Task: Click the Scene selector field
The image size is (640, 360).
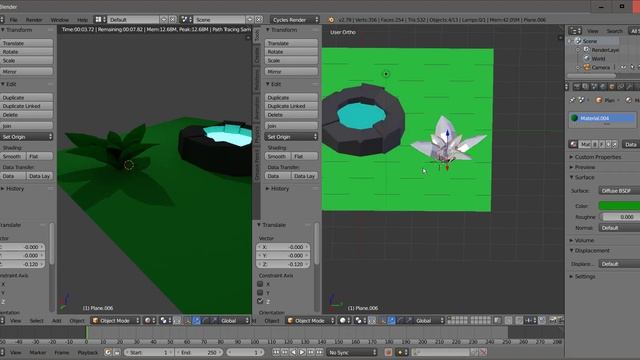Action: pyautogui.click(x=220, y=20)
